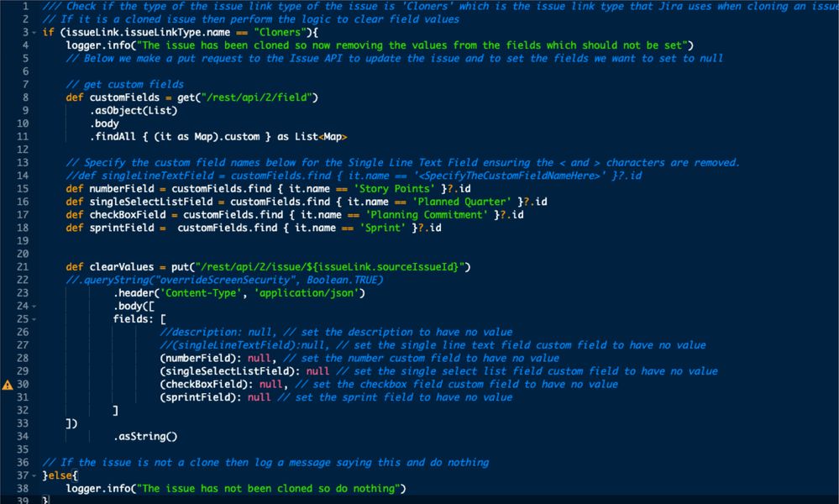Click the comment on line 36 about non-clone issues

click(x=265, y=463)
